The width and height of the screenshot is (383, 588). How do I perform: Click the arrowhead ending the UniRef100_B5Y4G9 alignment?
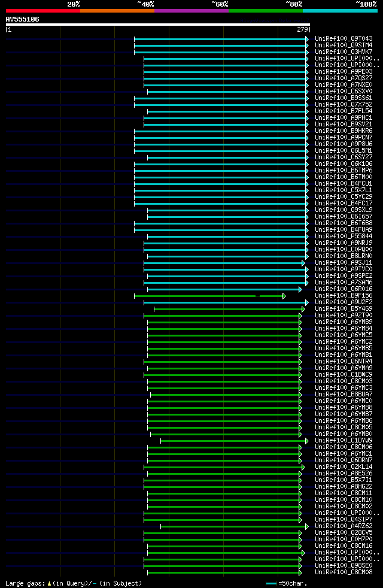tap(303, 310)
